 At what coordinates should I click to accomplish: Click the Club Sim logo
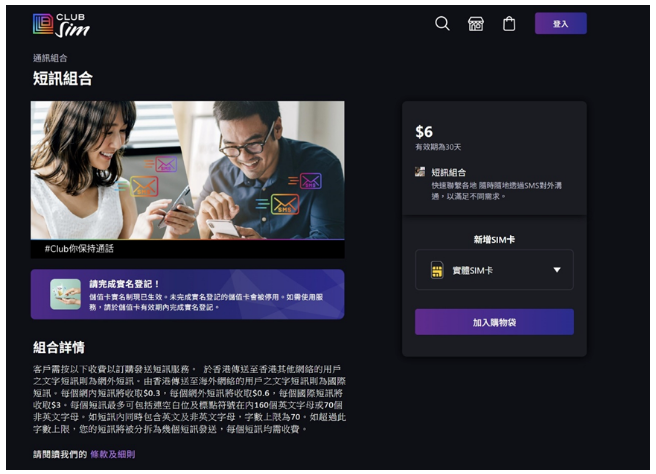61,25
